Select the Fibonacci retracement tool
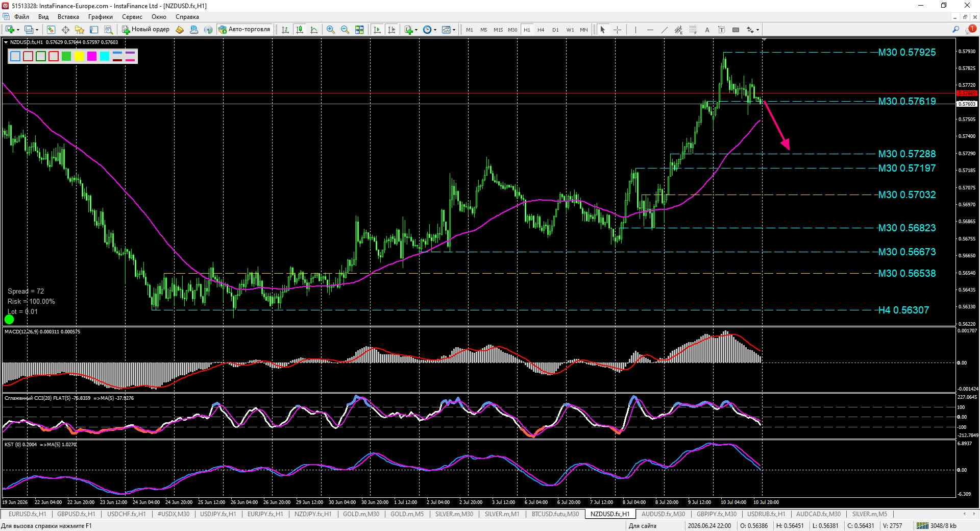Viewport: 980px width, 531px height. point(693,30)
